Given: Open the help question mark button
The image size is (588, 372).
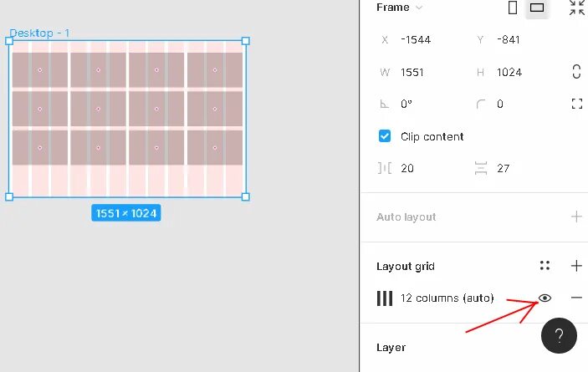Looking at the screenshot, I should [x=559, y=336].
